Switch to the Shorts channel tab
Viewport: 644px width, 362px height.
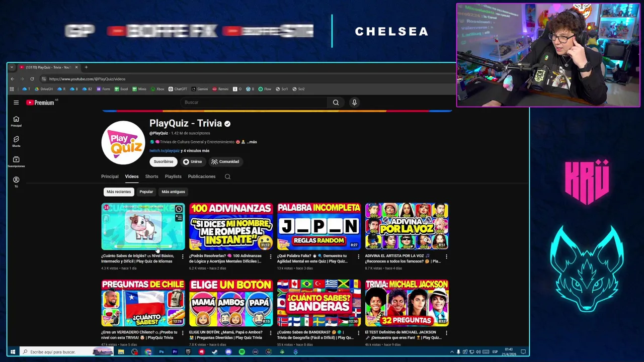[151, 176]
